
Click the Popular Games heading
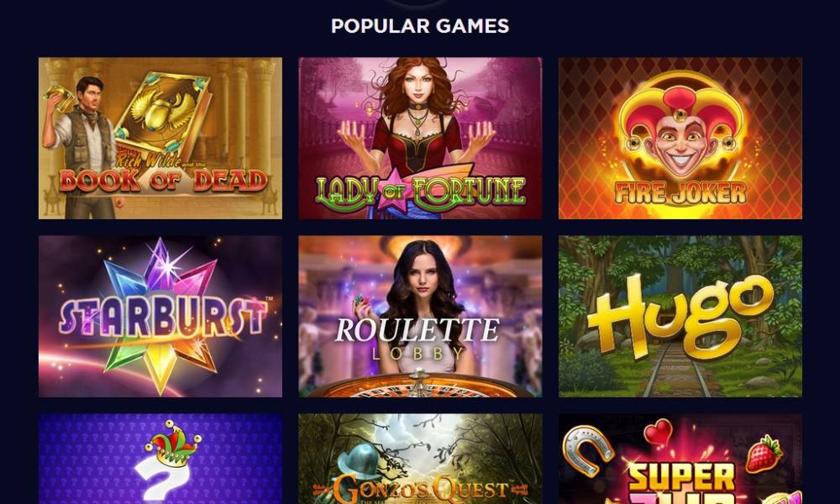pos(420,26)
